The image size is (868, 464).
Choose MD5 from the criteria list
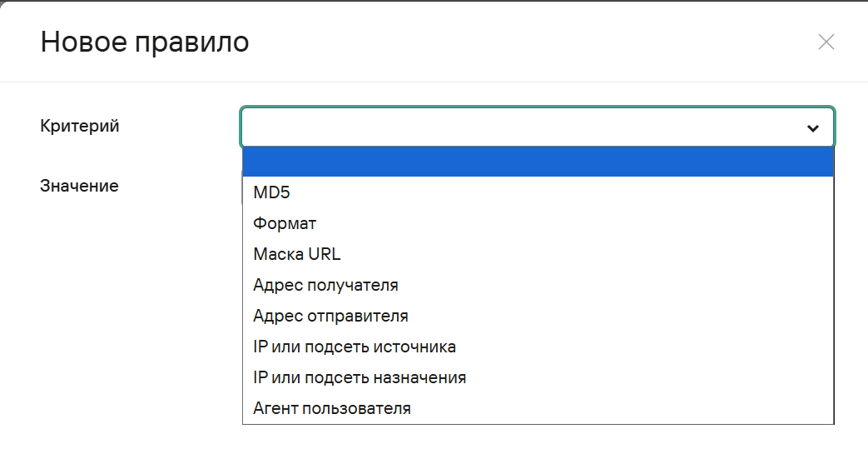(x=272, y=192)
